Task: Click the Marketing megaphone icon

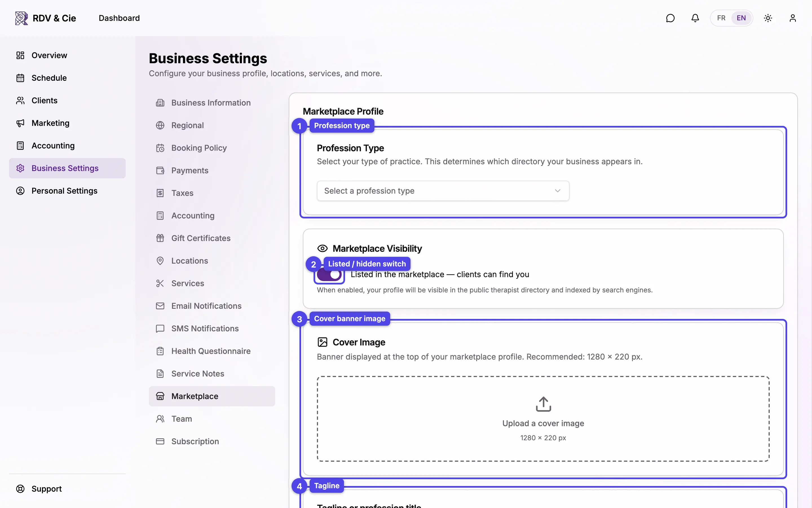Action: point(21,123)
